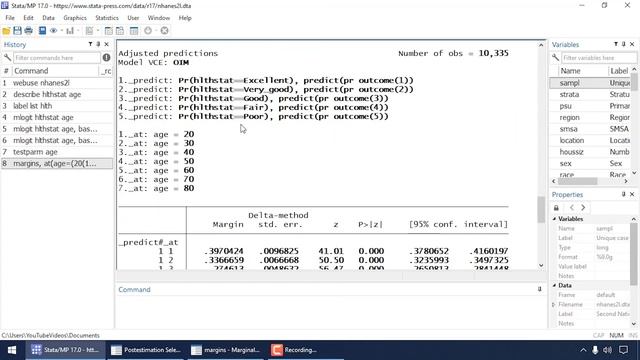Screen dimensions: 640x360
Task: Pin the Variables panel
Action: 624,44
